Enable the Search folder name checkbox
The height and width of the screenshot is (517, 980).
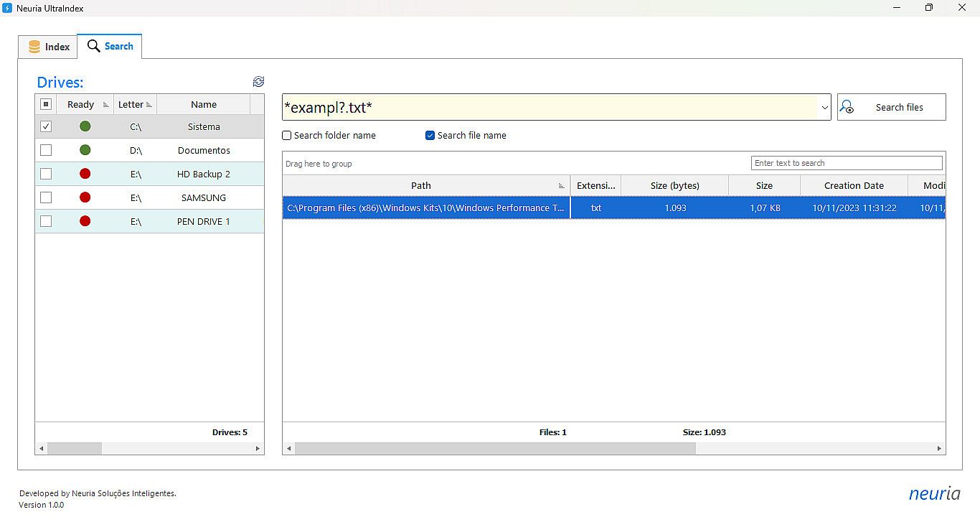coord(287,136)
